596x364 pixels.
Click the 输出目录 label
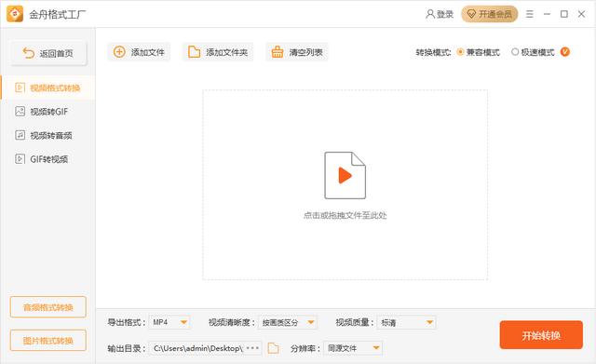coord(127,348)
